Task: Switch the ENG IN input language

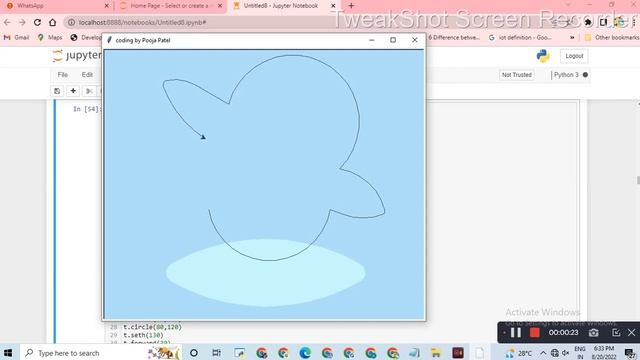Action: click(x=580, y=353)
